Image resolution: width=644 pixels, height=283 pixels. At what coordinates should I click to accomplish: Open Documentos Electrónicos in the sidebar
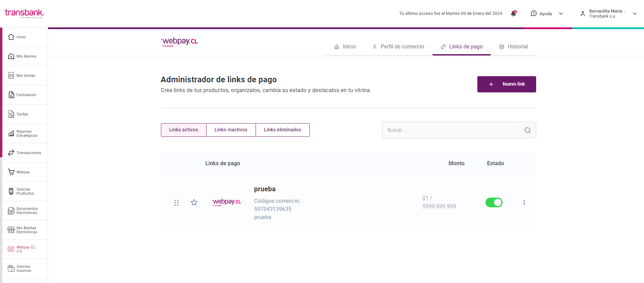pos(25,211)
